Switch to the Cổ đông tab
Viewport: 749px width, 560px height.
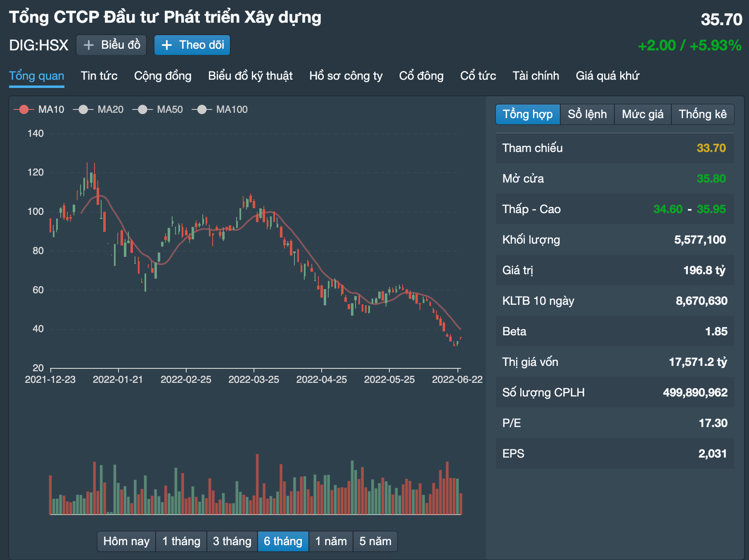coord(422,76)
